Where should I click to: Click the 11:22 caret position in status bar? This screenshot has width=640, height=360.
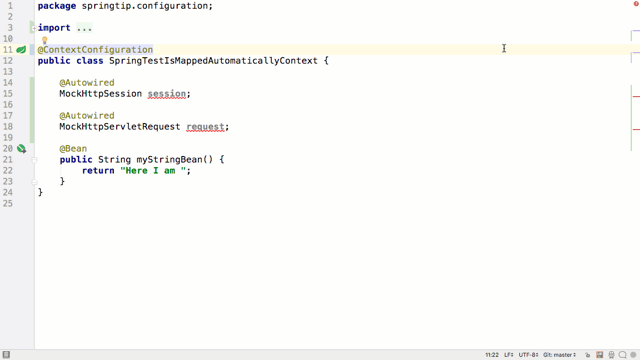492,355
